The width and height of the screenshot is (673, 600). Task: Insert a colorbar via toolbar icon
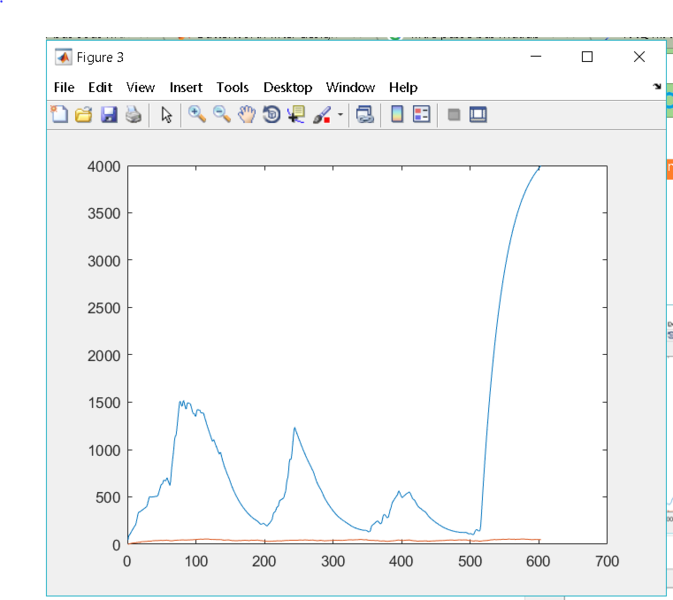pyautogui.click(x=397, y=115)
